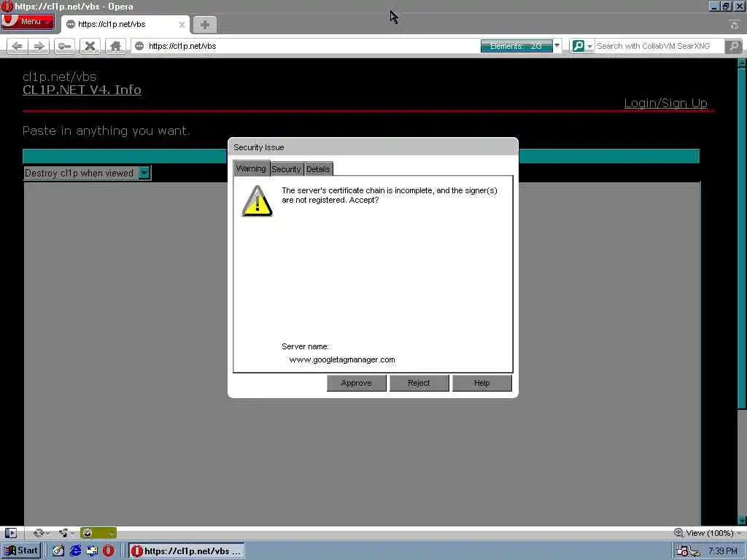The height and width of the screenshot is (560, 747).
Task: Open the Opera Link sync icon
Action: (x=41, y=533)
